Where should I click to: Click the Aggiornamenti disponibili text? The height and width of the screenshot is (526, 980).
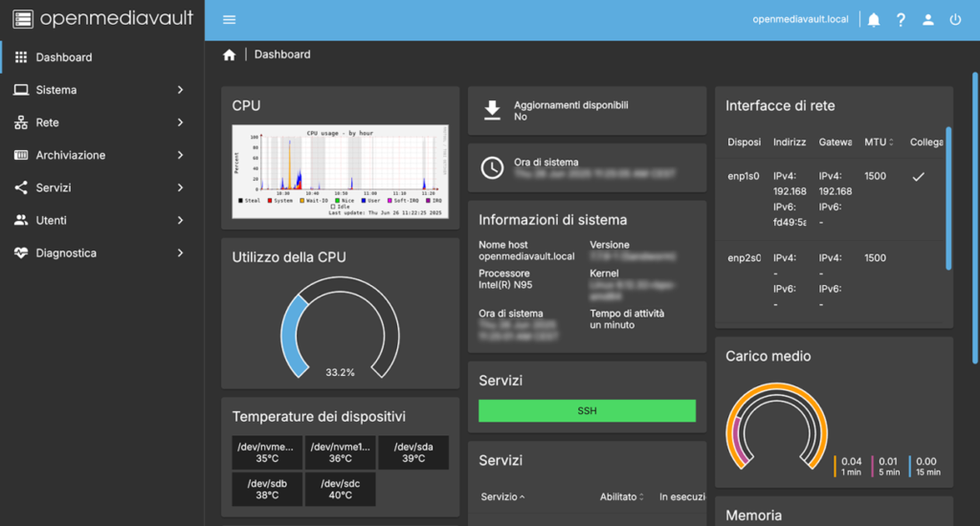point(570,105)
